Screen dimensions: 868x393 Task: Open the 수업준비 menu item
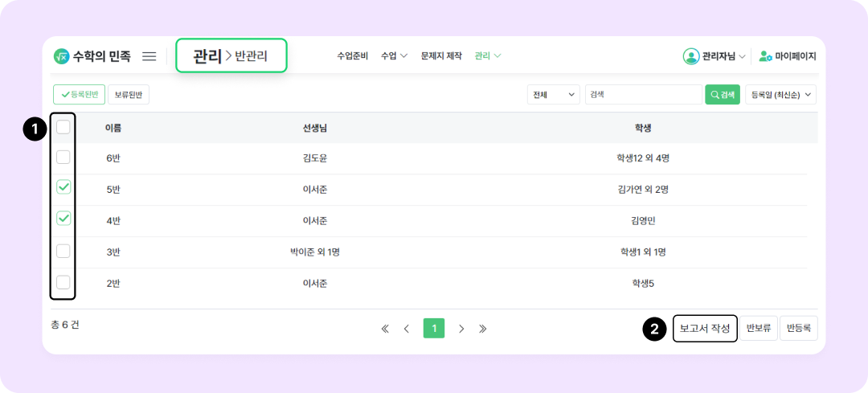[x=352, y=56]
